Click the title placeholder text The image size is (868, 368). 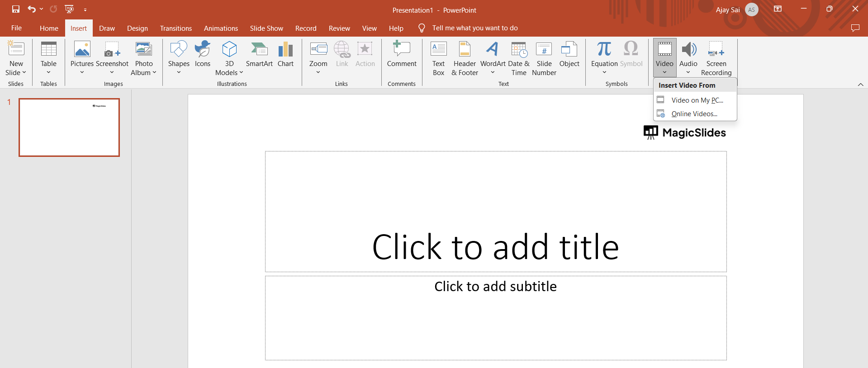pos(495,247)
